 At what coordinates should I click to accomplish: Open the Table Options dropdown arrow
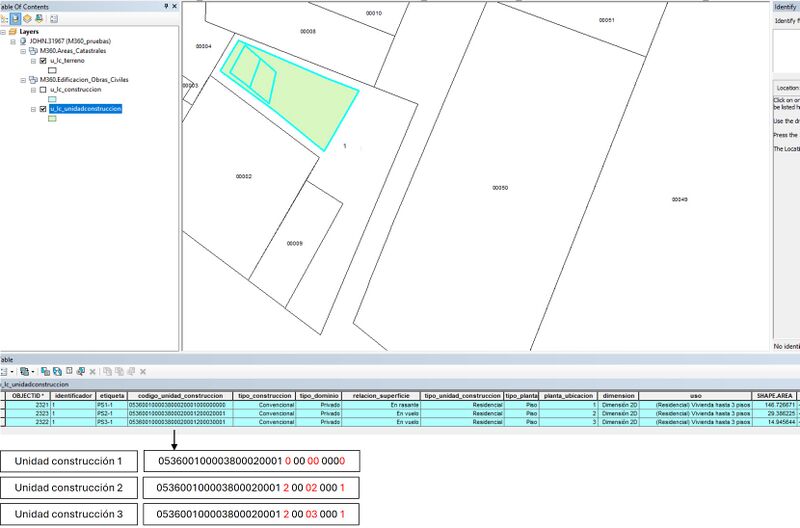(12, 371)
